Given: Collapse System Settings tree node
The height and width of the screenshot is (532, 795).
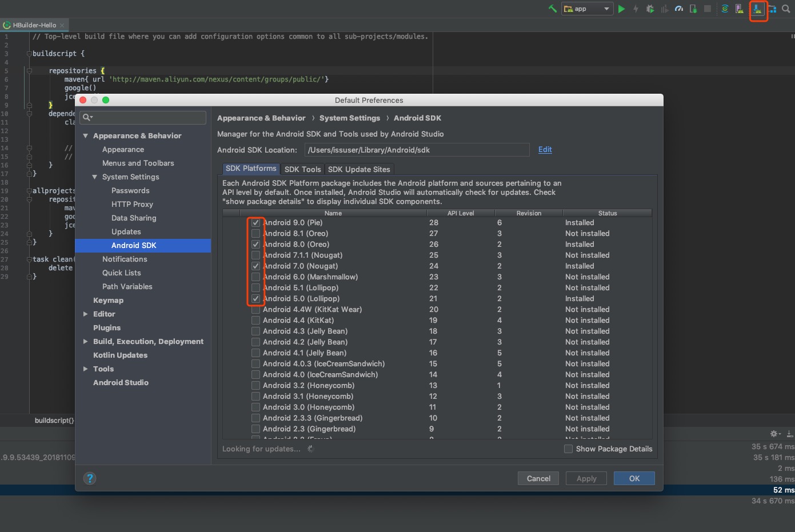Looking at the screenshot, I should tap(95, 177).
